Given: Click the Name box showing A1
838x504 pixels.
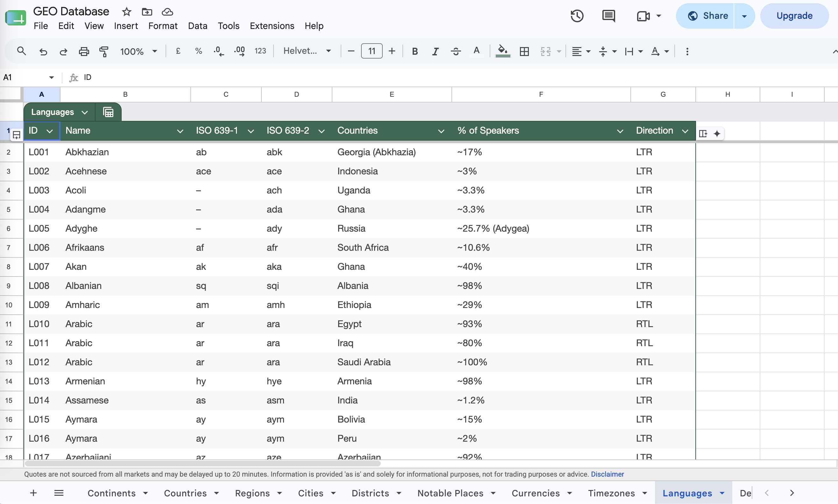Looking at the screenshot, I should point(29,77).
